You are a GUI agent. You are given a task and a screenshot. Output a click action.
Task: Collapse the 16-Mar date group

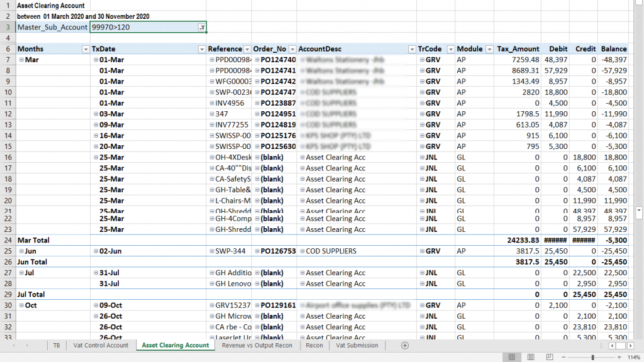(x=96, y=136)
